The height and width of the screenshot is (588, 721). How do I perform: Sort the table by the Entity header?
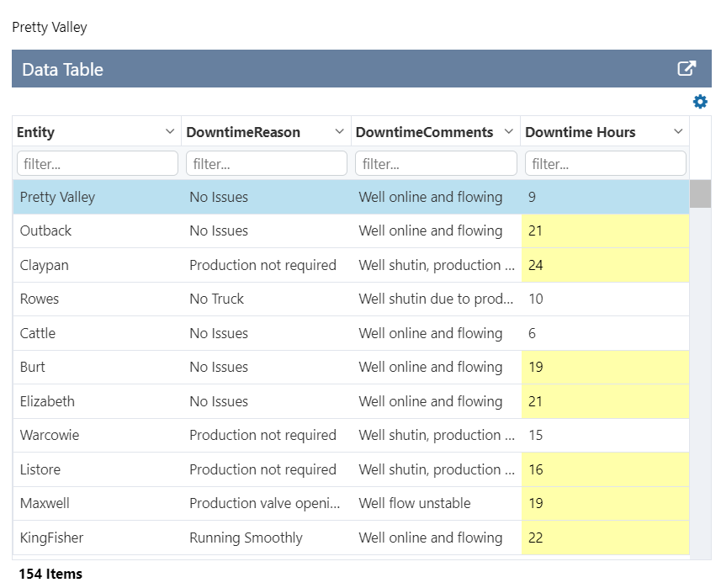(x=35, y=131)
